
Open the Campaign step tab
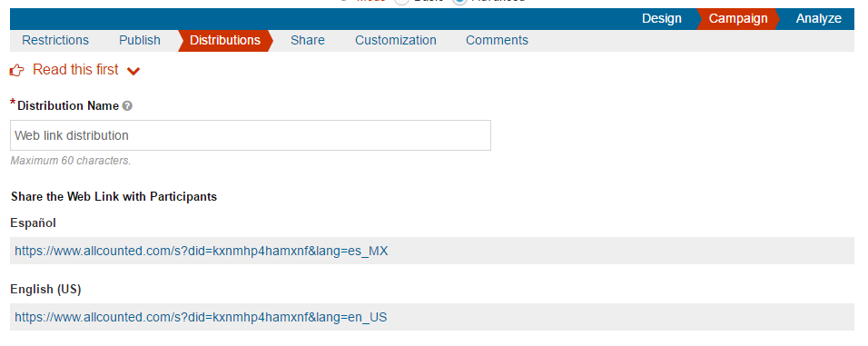coord(738,19)
